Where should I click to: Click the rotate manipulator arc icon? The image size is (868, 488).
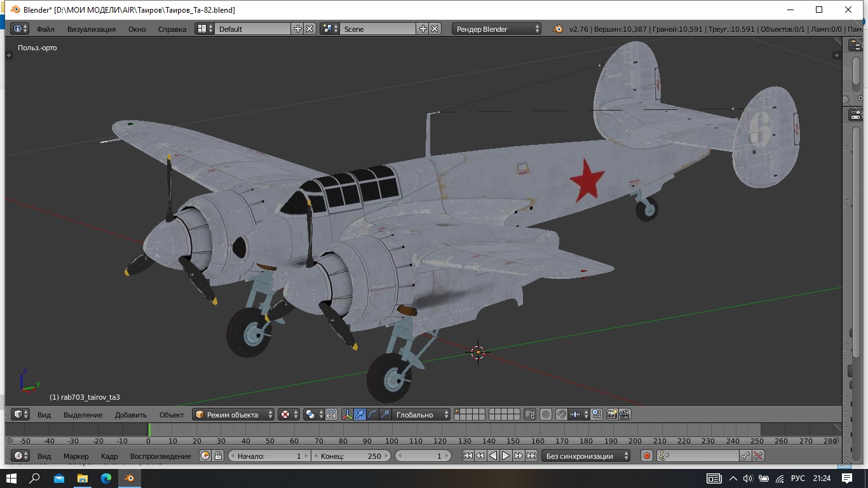tap(372, 414)
